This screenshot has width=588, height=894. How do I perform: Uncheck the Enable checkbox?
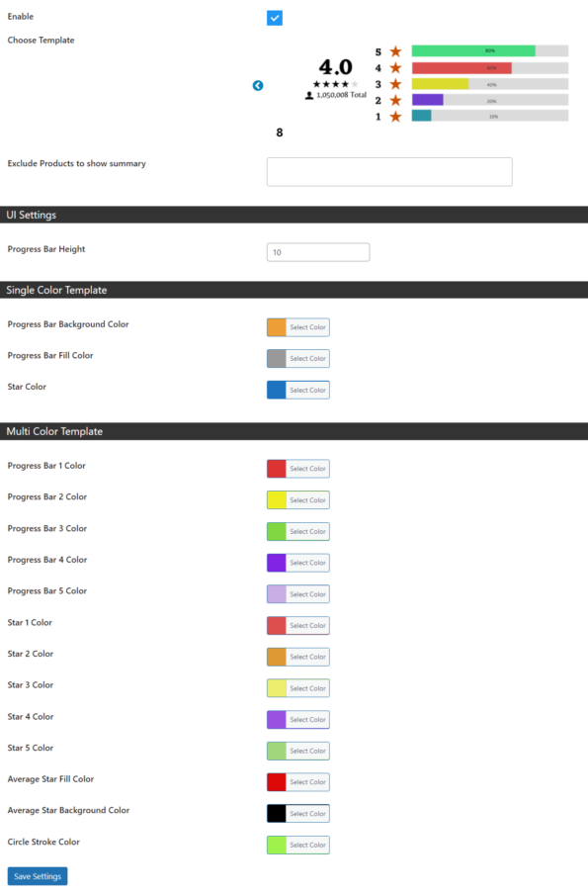(x=275, y=18)
